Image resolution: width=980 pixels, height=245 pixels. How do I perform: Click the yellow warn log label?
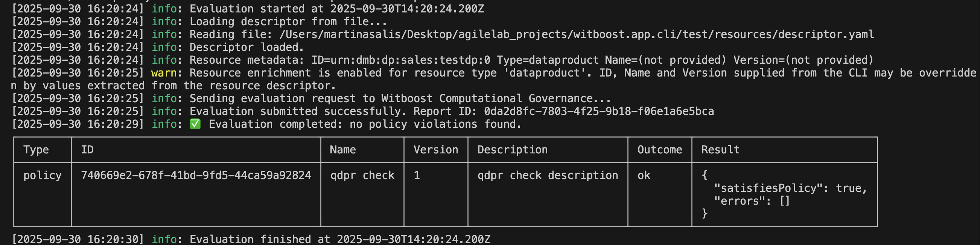164,73
